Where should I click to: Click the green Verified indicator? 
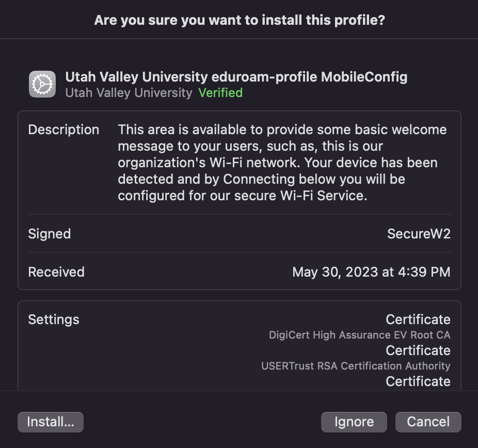tap(220, 93)
